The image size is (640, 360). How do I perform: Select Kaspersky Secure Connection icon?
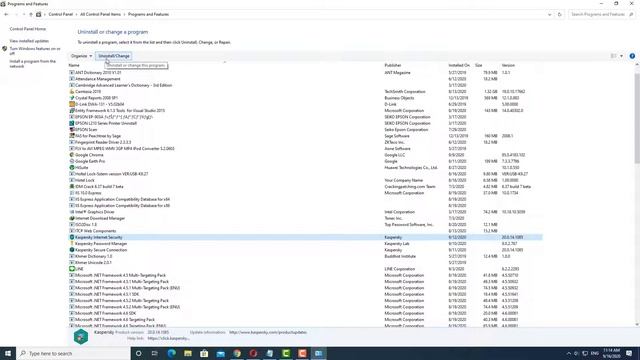[x=72, y=250]
